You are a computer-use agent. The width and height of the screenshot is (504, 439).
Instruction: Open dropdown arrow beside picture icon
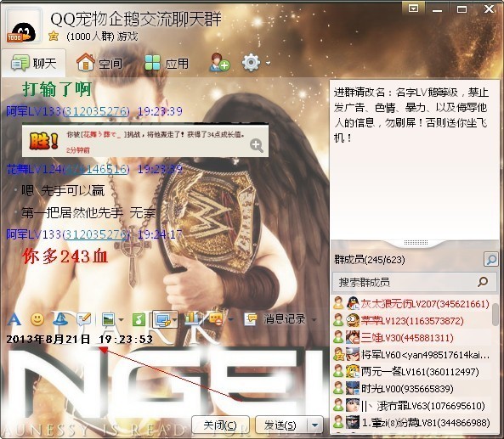[x=121, y=320]
